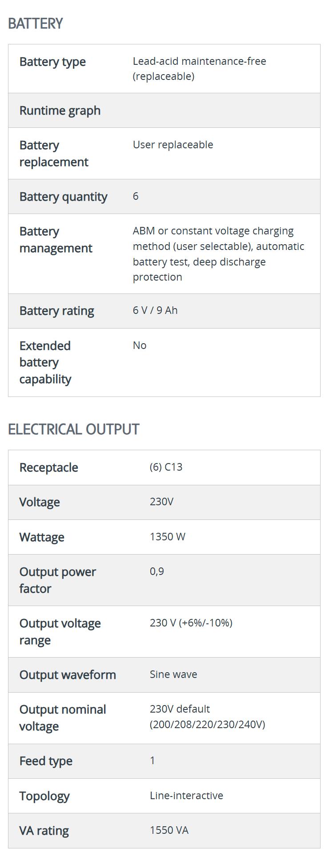Select the User replaceable value text

pos(173,145)
